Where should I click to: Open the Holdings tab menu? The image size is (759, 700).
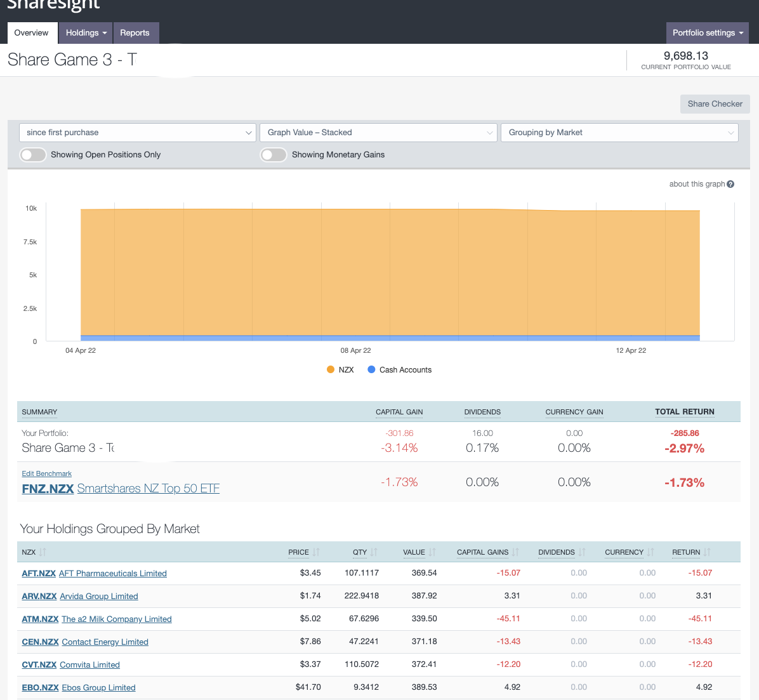[x=86, y=33]
